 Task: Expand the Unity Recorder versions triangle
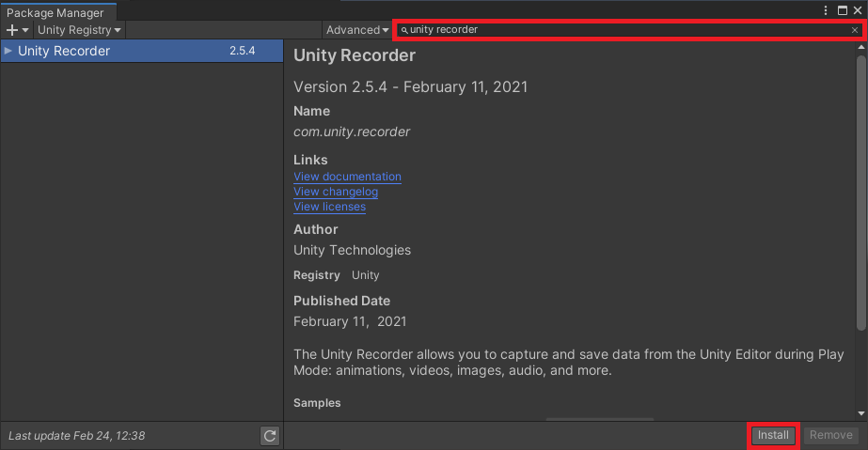point(8,51)
